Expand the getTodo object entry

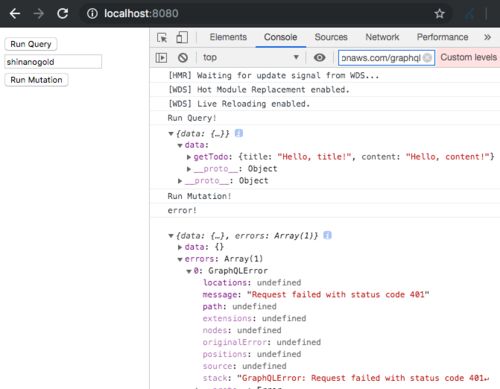click(189, 157)
